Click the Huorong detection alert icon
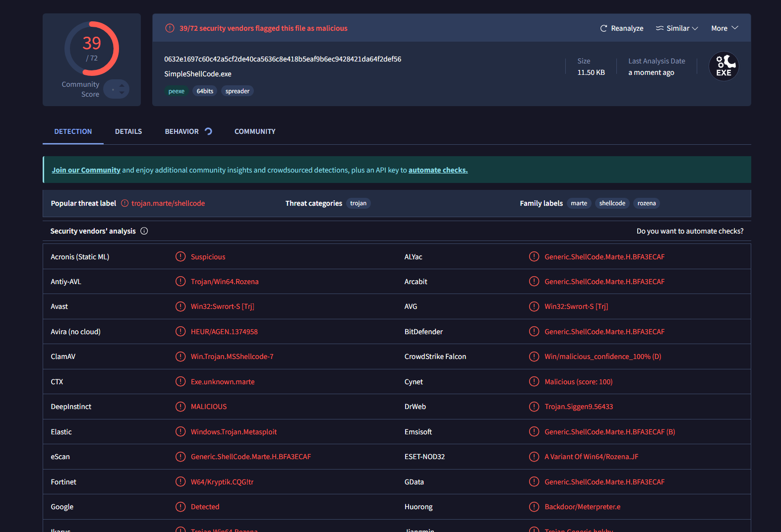781x532 pixels. pos(534,507)
